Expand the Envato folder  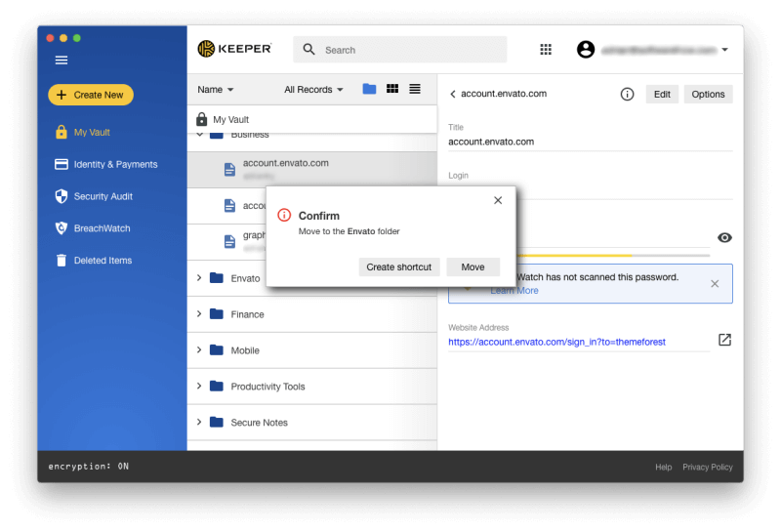point(199,277)
